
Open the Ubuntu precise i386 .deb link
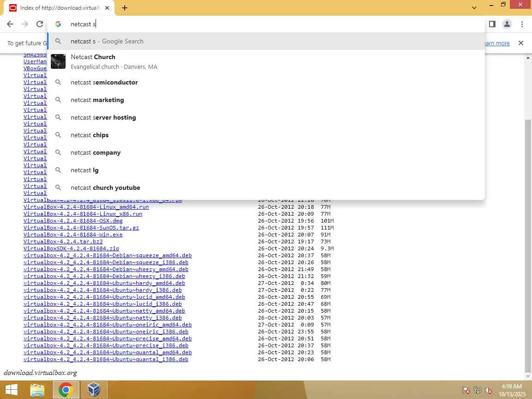(x=106, y=345)
